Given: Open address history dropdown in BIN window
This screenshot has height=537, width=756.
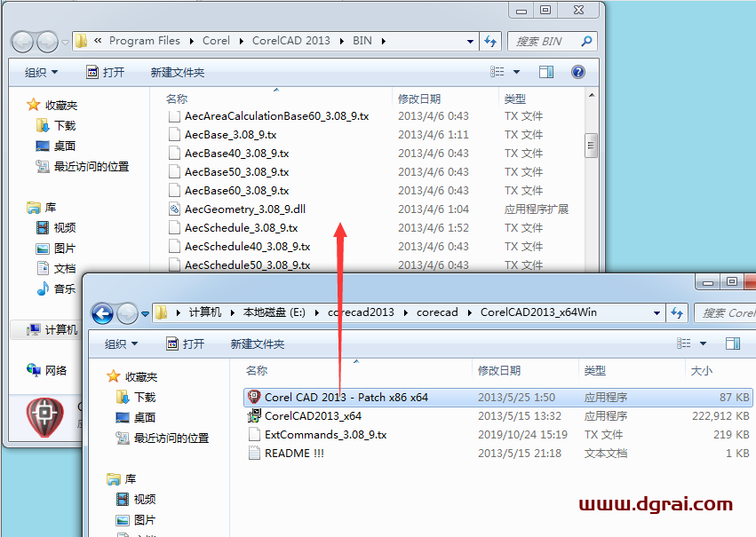Looking at the screenshot, I should [470, 42].
